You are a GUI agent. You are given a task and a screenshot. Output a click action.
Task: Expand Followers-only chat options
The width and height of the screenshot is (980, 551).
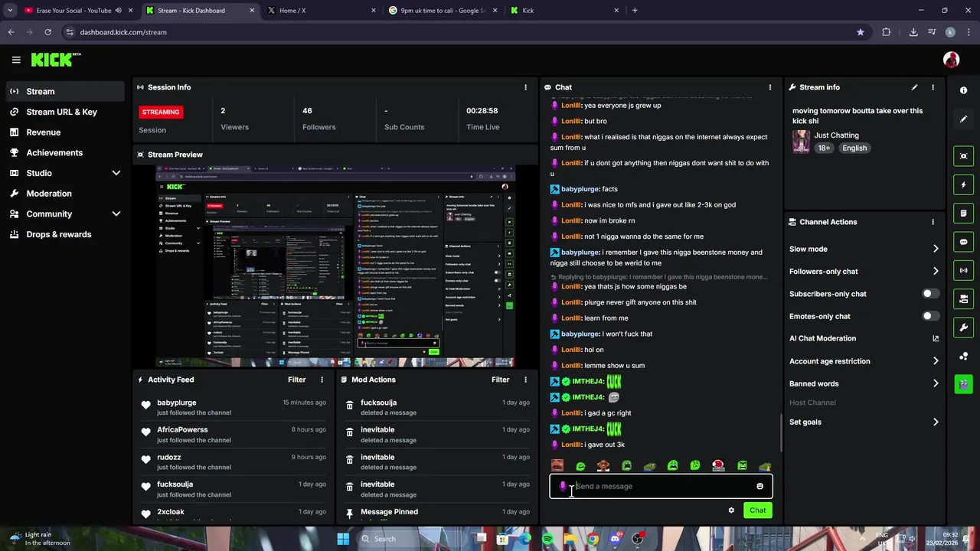pyautogui.click(x=936, y=271)
